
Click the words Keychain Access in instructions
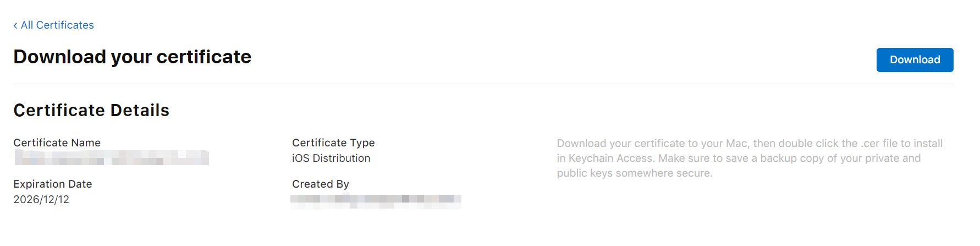612,158
